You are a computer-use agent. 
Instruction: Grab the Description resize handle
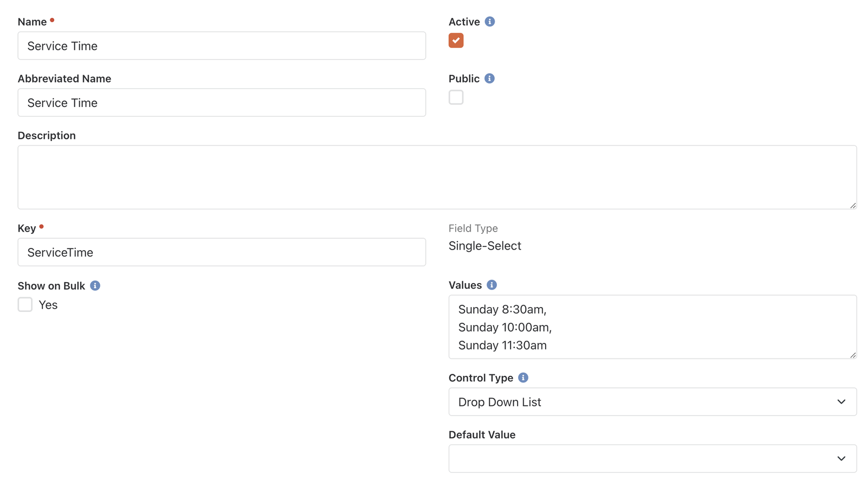(x=853, y=205)
